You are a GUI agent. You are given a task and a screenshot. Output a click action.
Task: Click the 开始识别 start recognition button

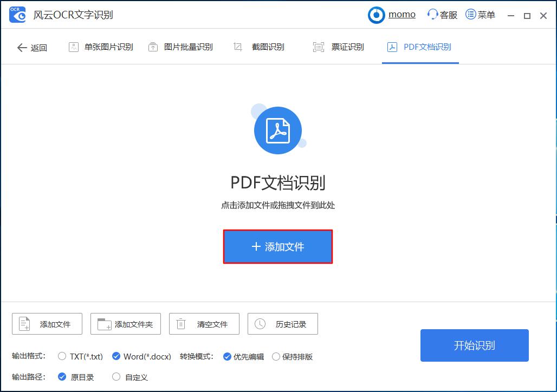474,345
